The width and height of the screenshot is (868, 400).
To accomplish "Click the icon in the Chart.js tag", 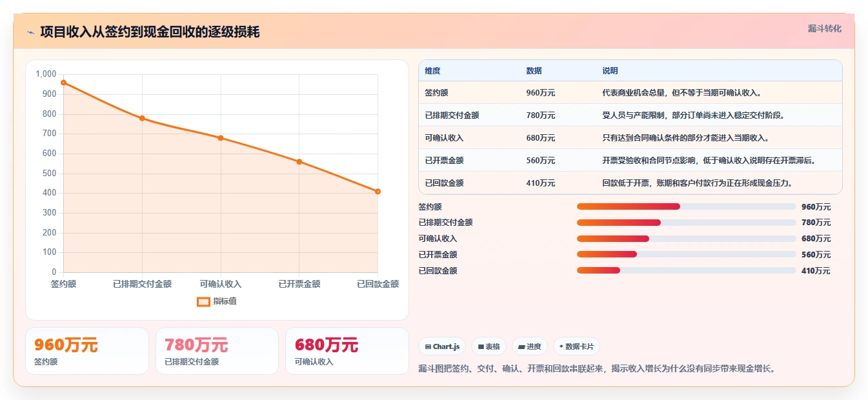I will point(428,347).
